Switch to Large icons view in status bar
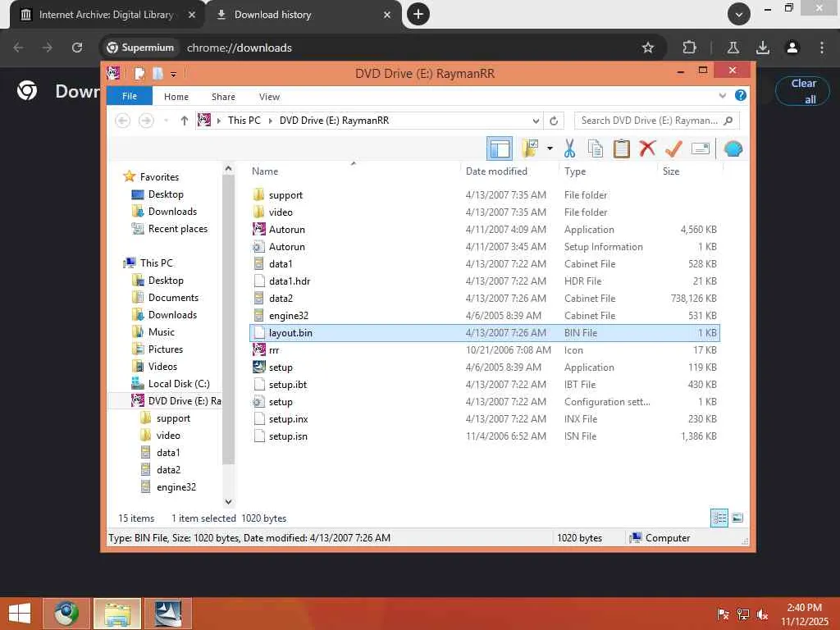The height and width of the screenshot is (630, 840). (x=737, y=518)
